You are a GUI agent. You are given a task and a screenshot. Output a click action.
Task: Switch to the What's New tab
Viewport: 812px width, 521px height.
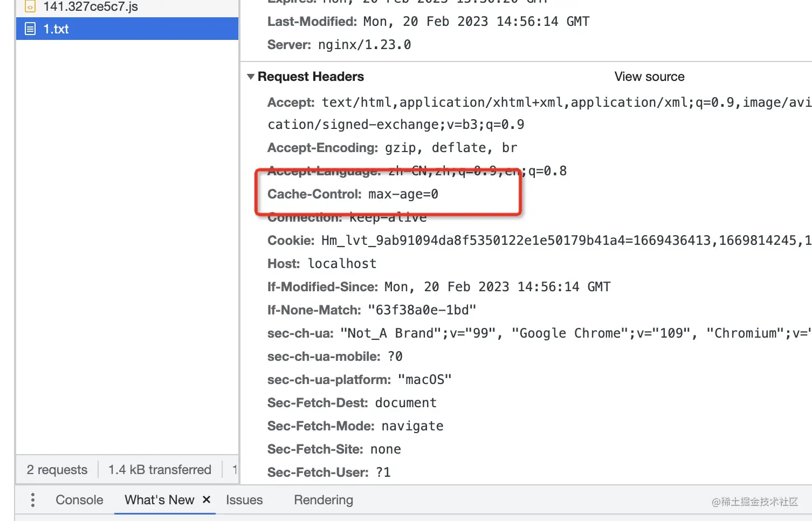(160, 500)
